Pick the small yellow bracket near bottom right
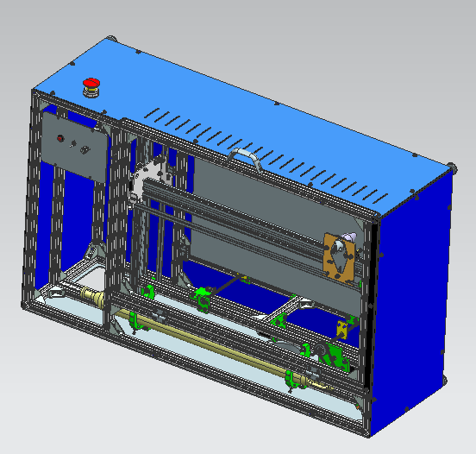Screen dimensions: 476x454 pos(342,330)
